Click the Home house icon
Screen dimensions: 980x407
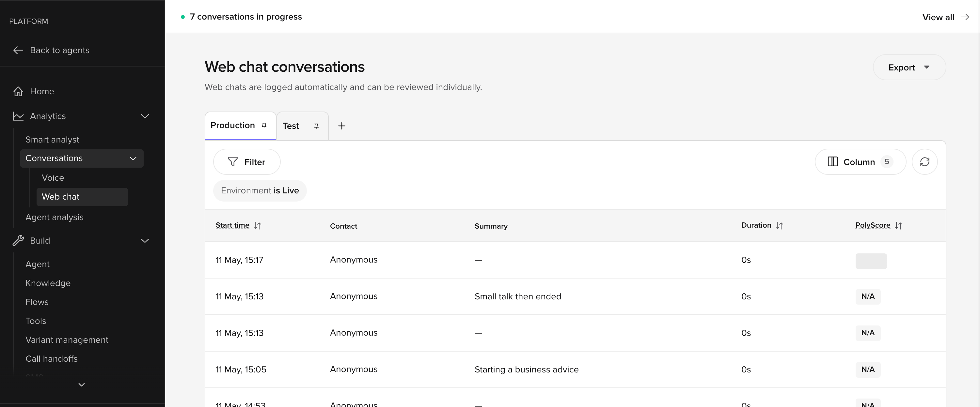point(18,91)
